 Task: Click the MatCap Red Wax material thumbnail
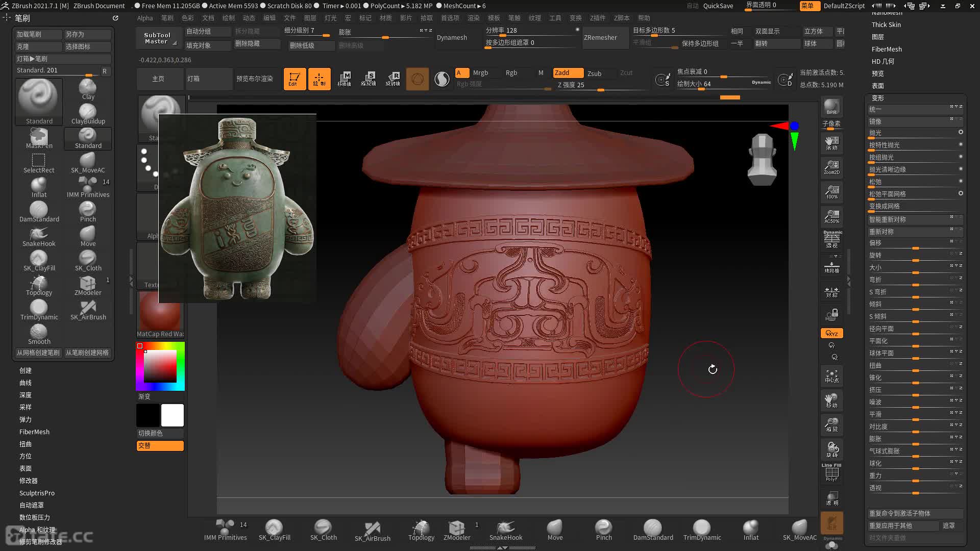160,315
